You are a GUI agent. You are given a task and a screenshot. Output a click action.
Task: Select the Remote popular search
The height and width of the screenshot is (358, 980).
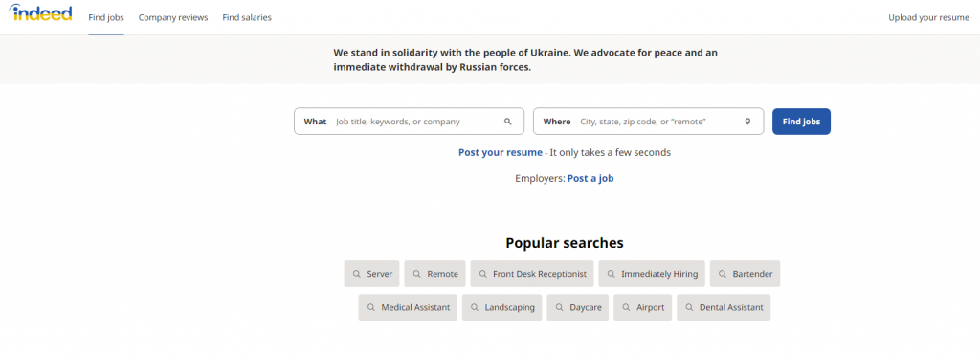point(435,274)
